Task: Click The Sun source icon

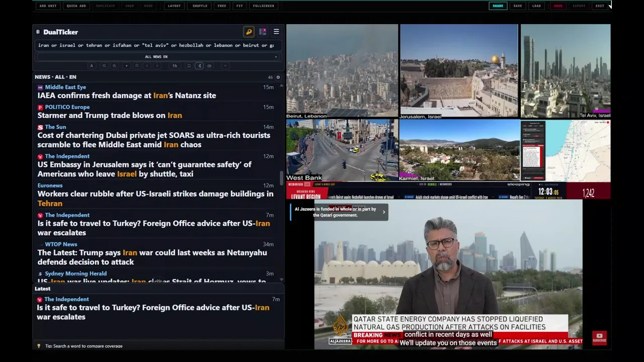Action: coord(40,127)
